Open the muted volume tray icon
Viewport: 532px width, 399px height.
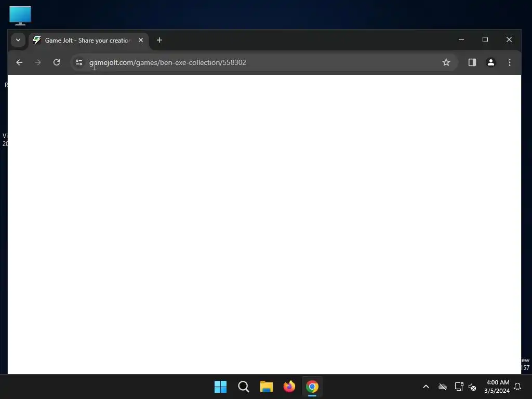pyautogui.click(x=472, y=387)
